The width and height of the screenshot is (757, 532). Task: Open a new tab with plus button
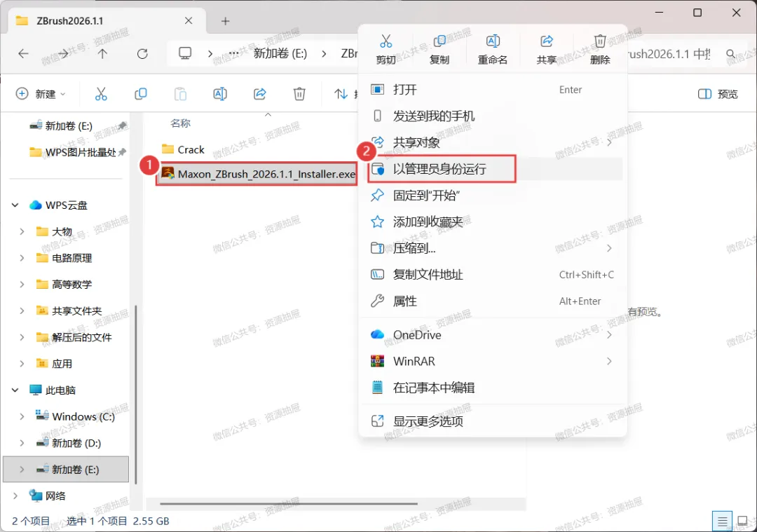[226, 21]
